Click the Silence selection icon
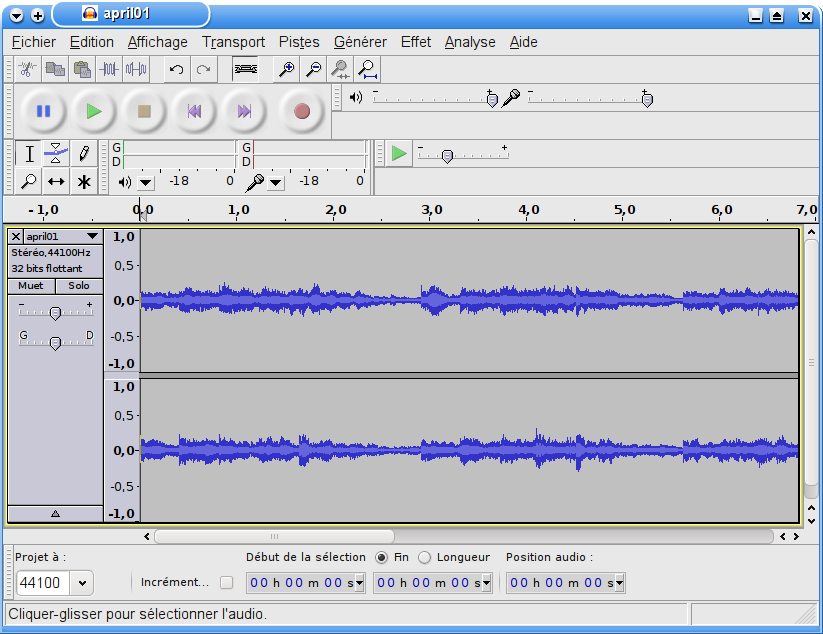This screenshot has height=634, width=823. click(136, 69)
